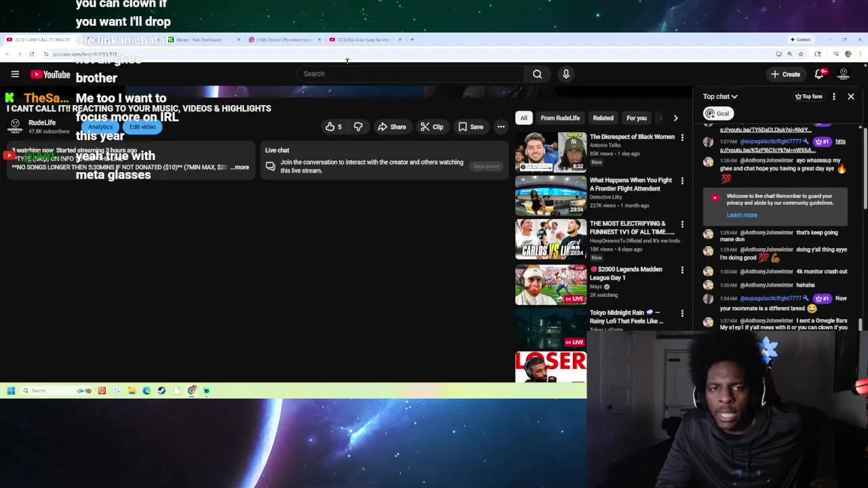This screenshot has width=868, height=488.
Task: Open options for Frontier Flight Attendant video
Action: 682,181
